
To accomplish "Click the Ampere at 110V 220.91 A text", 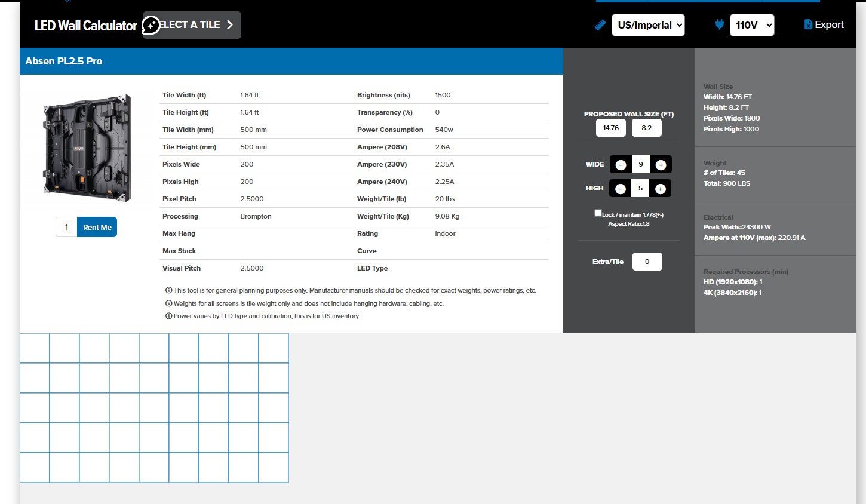I will point(754,238).
